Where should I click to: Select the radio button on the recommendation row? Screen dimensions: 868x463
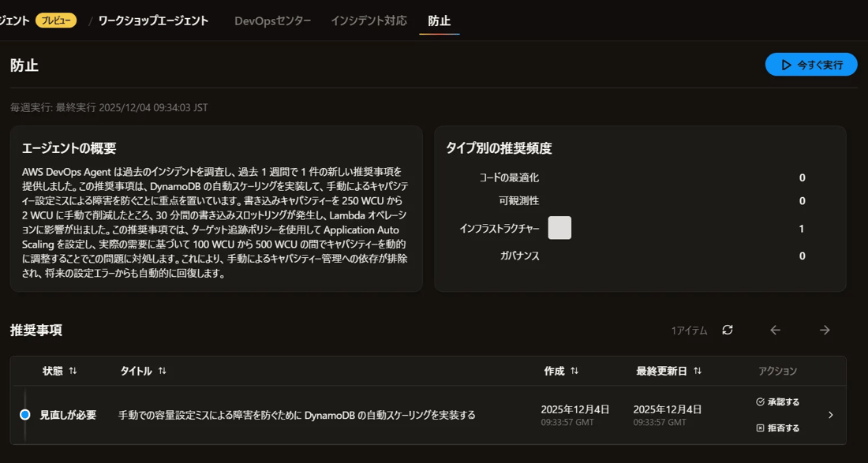point(24,414)
